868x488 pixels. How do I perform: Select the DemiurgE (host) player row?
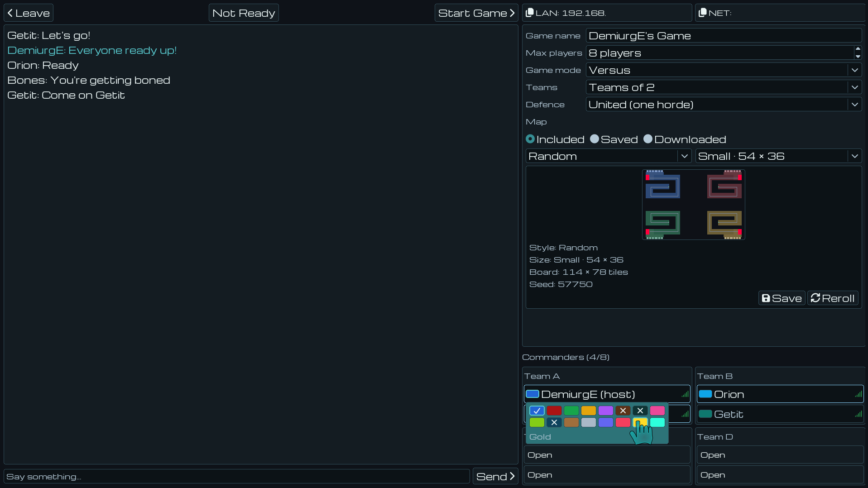pos(607,394)
